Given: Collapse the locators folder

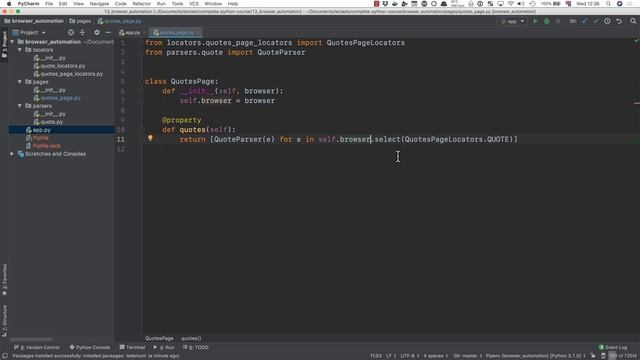Looking at the screenshot, I should coord(20,50).
